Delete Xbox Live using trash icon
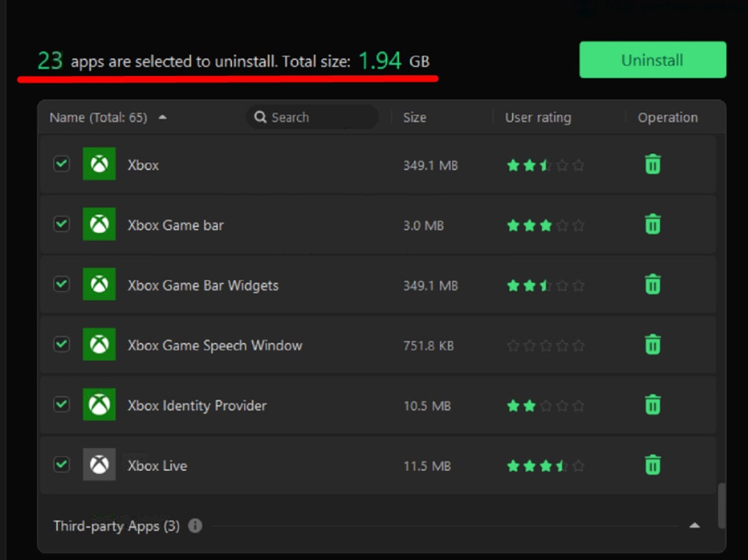Screen dimensions: 748x560 [x=653, y=465]
